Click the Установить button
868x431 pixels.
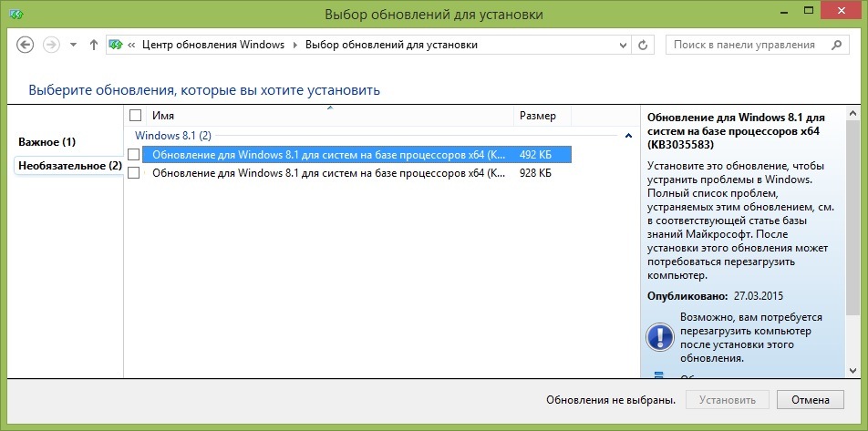728,400
